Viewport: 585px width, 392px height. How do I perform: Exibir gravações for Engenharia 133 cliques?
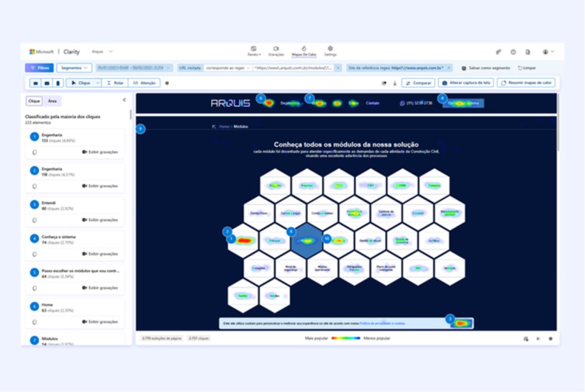[100, 152]
